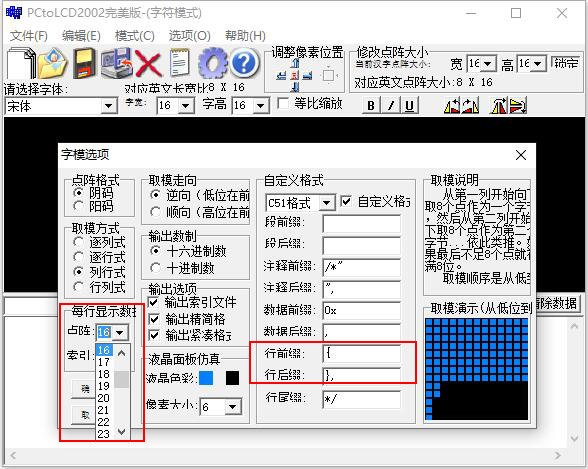The image size is (588, 469).
Task: Choose 20 in the 点阵 list
Action: coord(104,398)
